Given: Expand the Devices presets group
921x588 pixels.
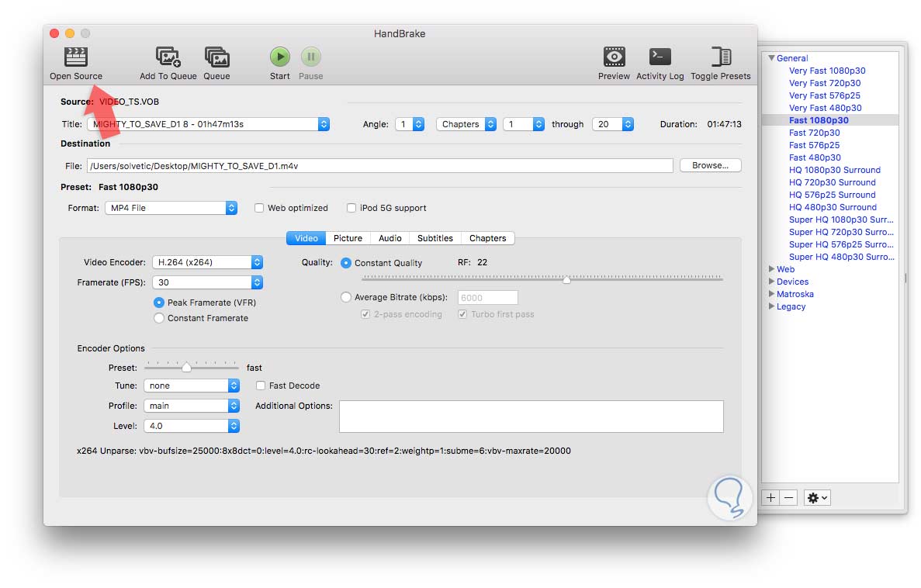Looking at the screenshot, I should (771, 281).
